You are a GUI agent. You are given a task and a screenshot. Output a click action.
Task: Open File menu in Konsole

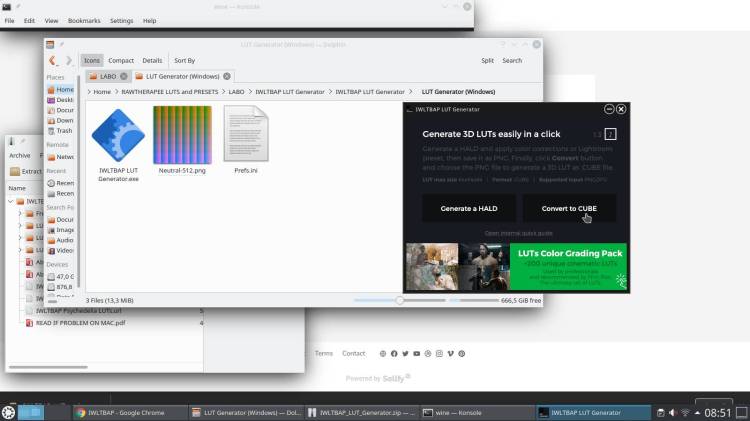(x=9, y=21)
